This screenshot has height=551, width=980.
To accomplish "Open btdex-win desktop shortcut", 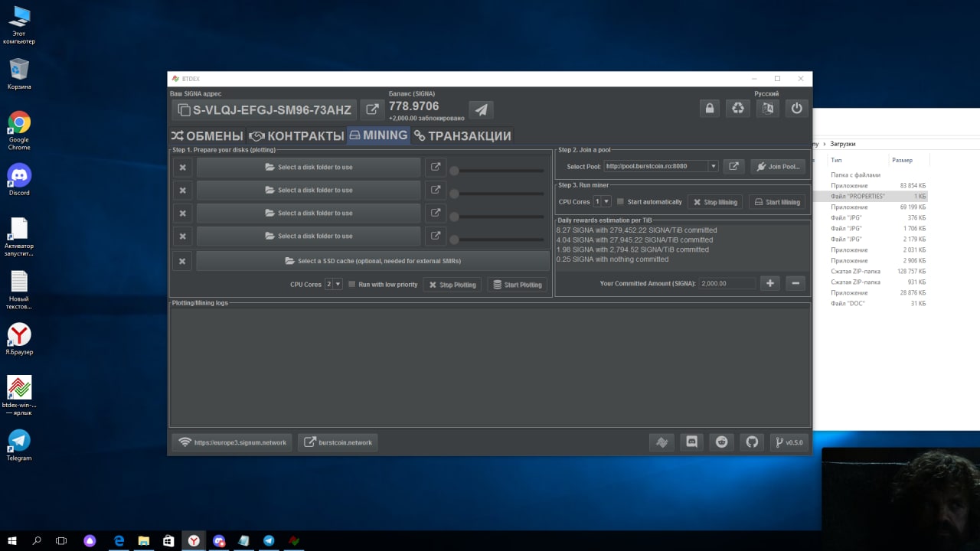I will [19, 396].
